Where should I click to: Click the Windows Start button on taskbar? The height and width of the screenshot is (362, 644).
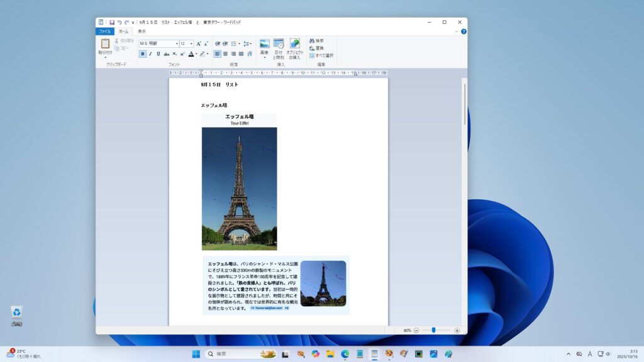[196, 354]
